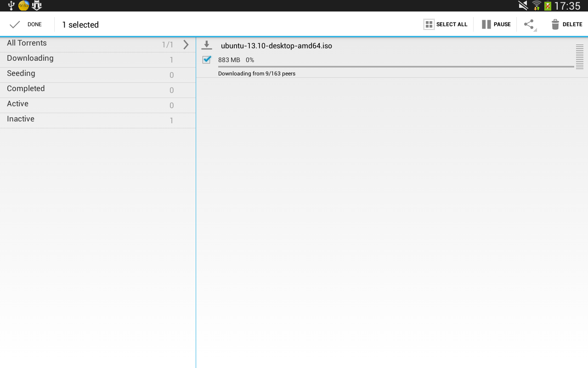The height and width of the screenshot is (368, 588).
Task: Open the share menu icon
Action: point(529,24)
